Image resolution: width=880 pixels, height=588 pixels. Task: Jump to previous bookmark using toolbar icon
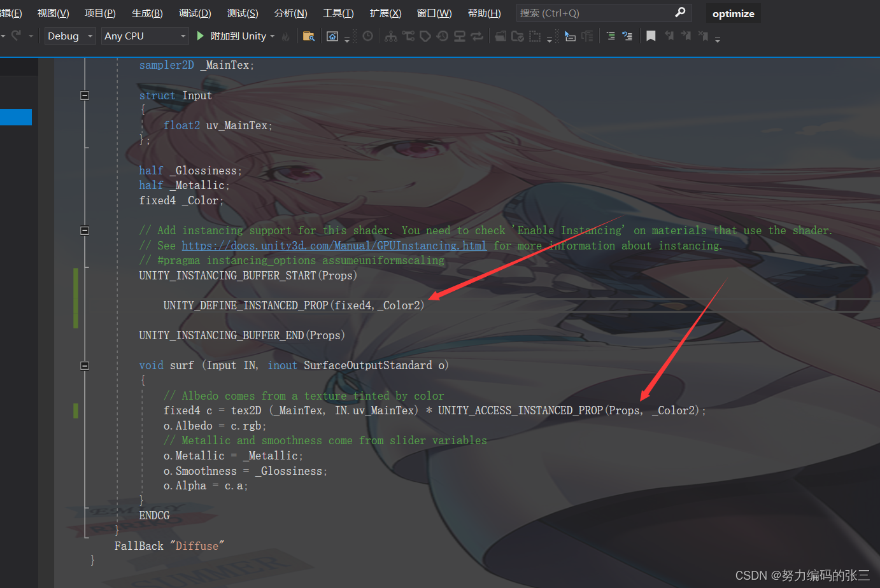tap(669, 36)
